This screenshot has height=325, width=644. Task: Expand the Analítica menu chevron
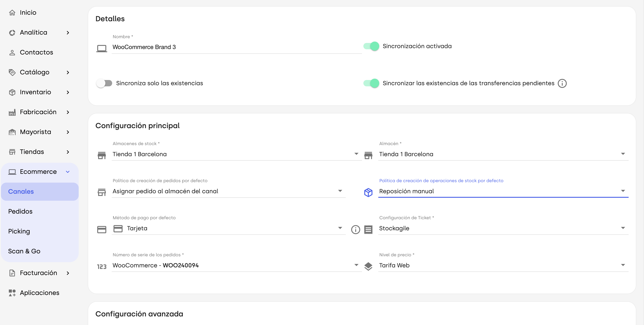tap(68, 33)
